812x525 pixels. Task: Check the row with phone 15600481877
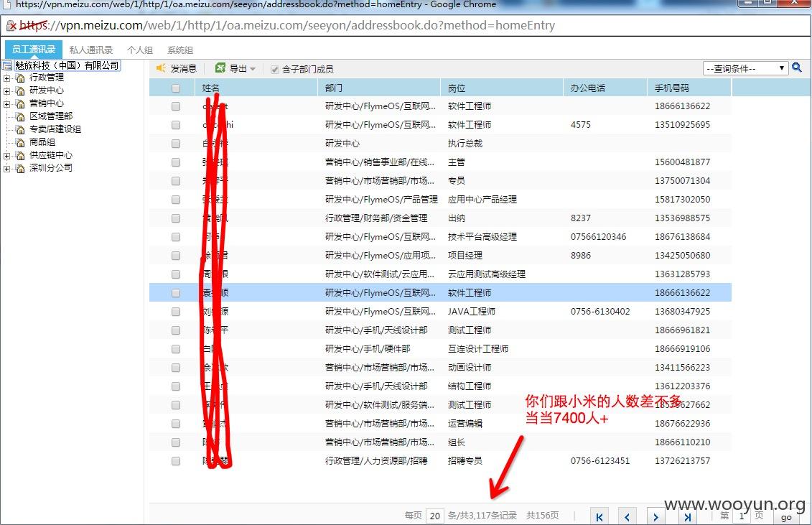point(176,162)
